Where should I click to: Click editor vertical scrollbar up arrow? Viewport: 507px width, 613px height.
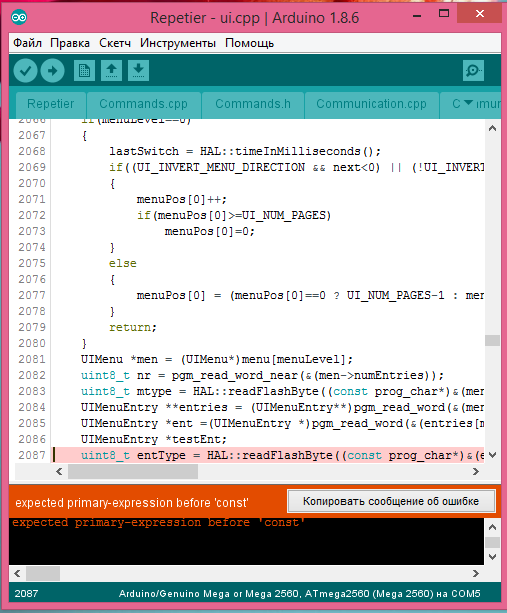pos(493,128)
